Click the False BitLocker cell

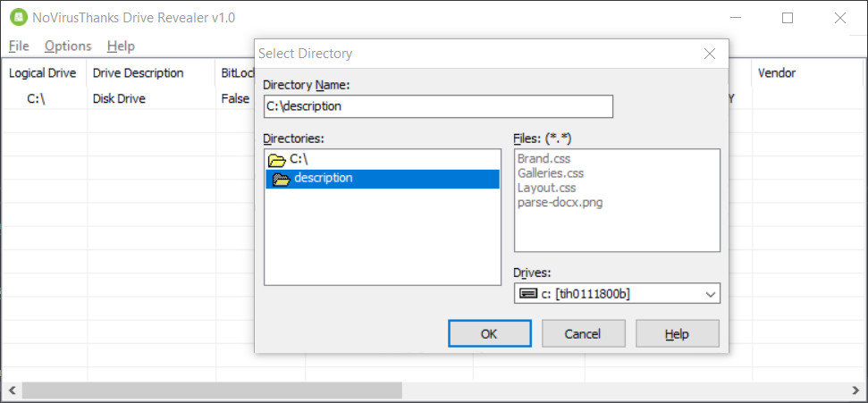235,99
